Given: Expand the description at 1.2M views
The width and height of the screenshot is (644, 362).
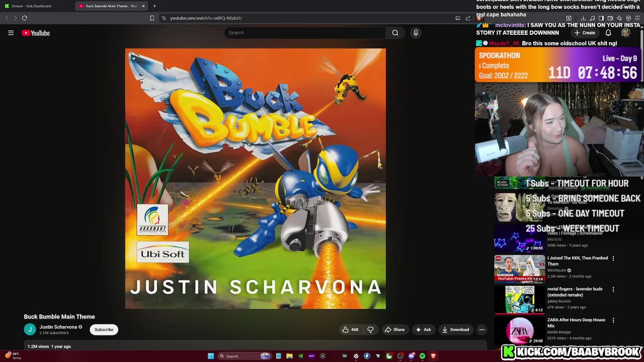Looking at the screenshot, I should (256, 346).
